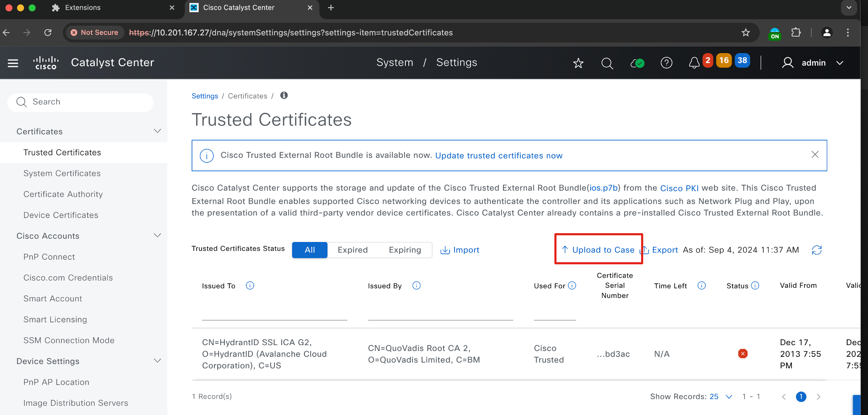Click the admin user profile icon
Viewport: 868px width, 415px height.
(x=788, y=63)
